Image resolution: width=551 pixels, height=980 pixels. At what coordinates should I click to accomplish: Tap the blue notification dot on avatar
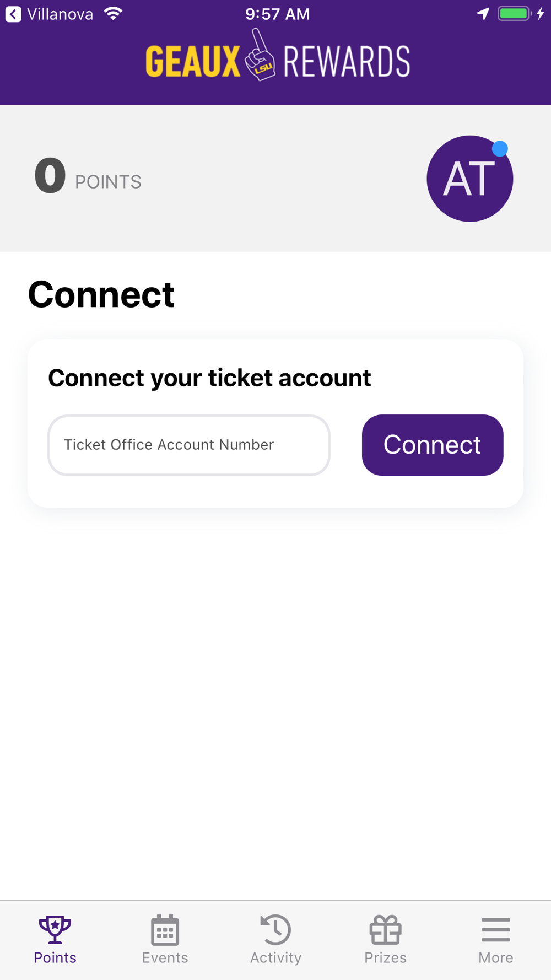pyautogui.click(x=500, y=149)
